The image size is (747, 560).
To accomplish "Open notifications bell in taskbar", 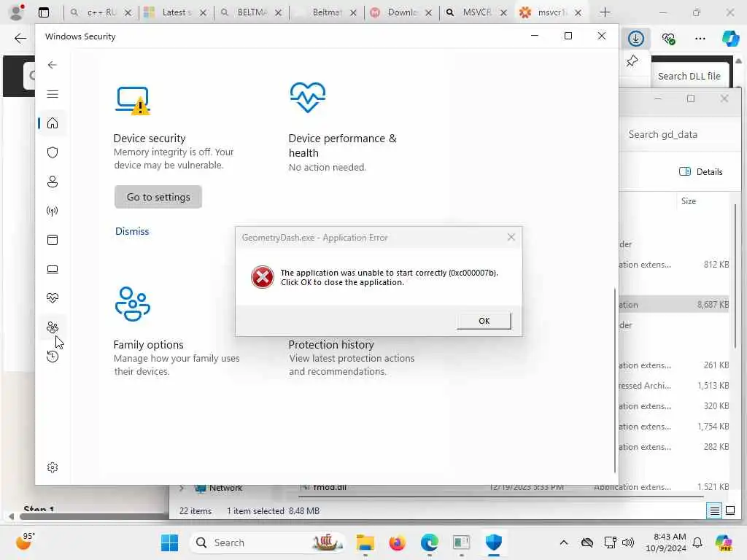I will [697, 542].
